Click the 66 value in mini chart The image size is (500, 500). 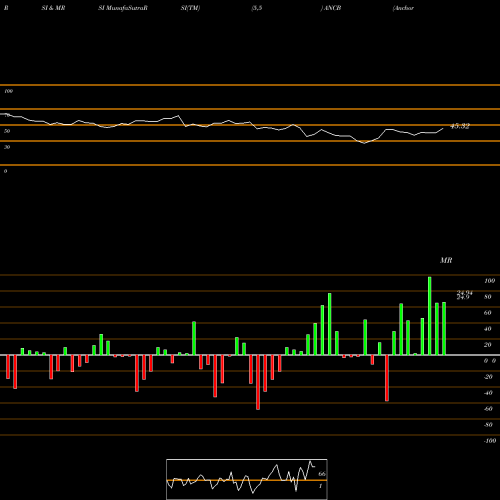tap(322, 474)
